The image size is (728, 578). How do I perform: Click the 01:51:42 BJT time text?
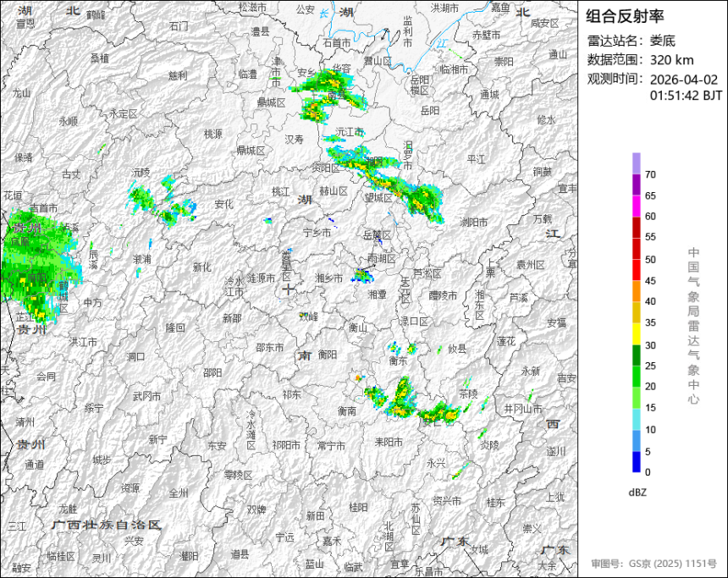[x=686, y=96]
